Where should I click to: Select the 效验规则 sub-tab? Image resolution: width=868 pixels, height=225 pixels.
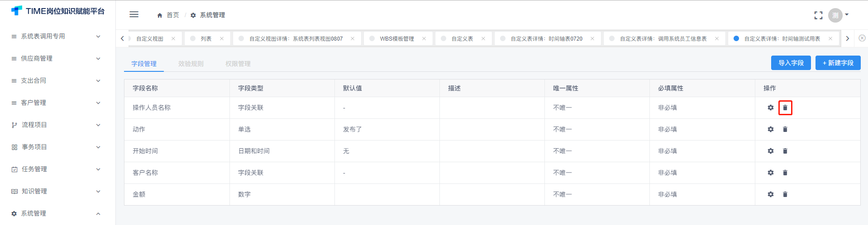(191, 64)
